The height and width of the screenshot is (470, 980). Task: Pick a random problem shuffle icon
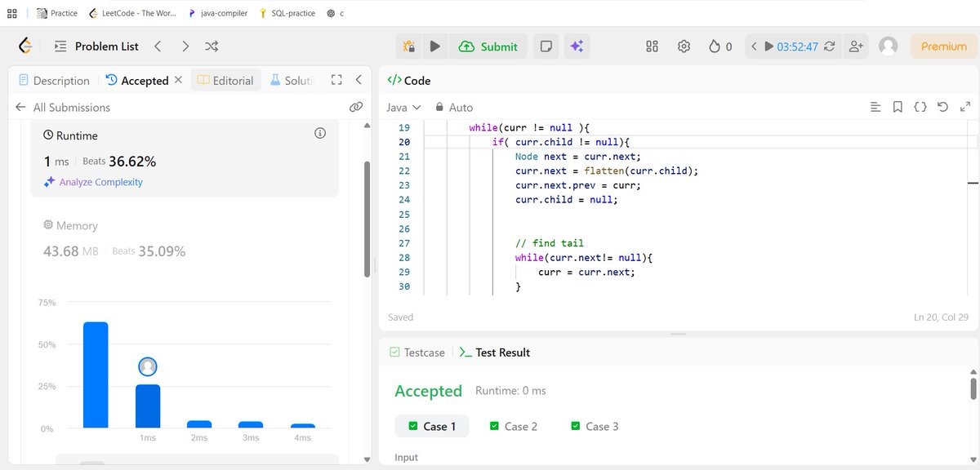coord(212,47)
